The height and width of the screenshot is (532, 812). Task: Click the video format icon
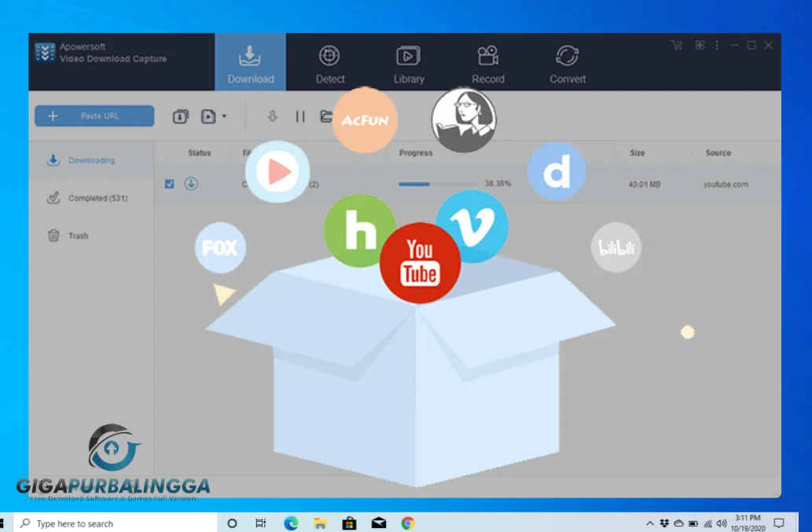pyautogui.click(x=208, y=116)
